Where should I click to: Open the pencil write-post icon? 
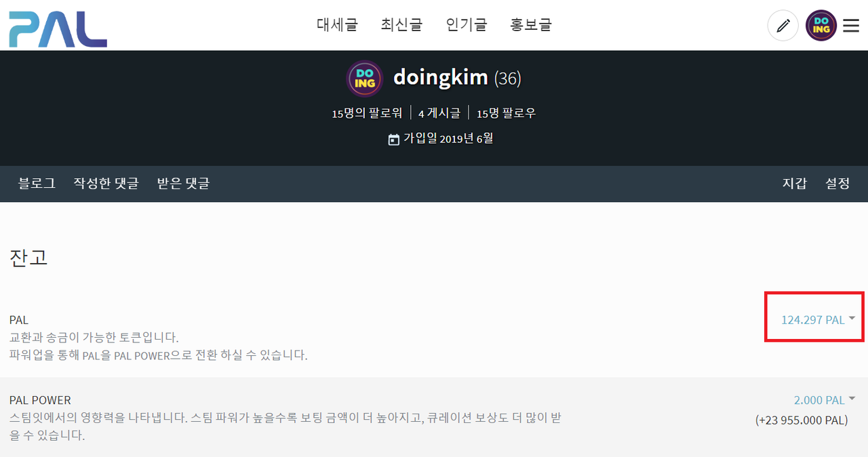[x=783, y=26]
